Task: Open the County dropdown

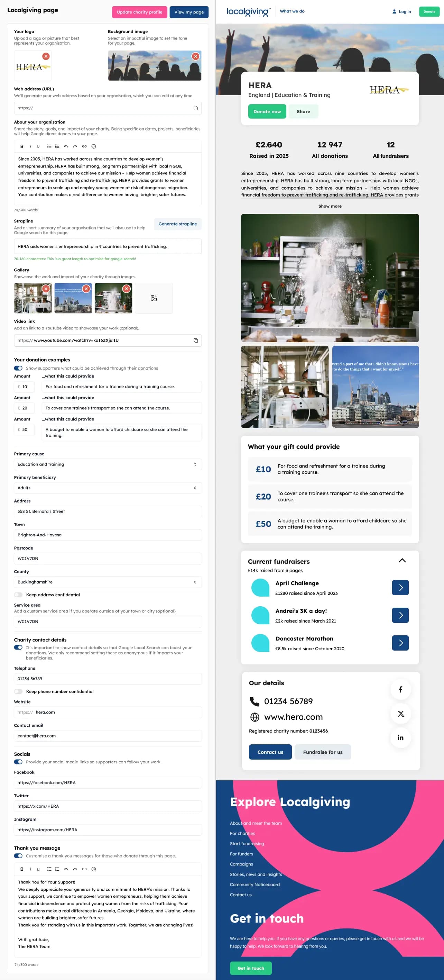Action: tap(108, 582)
